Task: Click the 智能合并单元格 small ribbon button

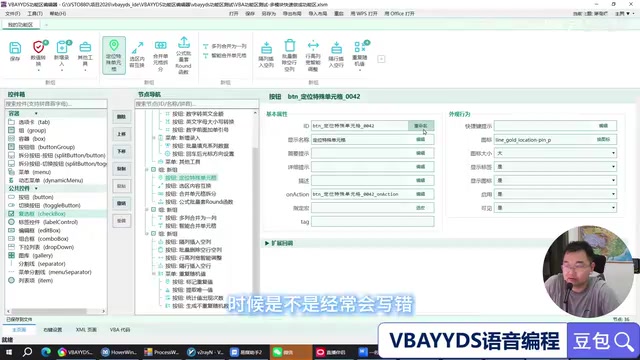Action: [x=225, y=56]
